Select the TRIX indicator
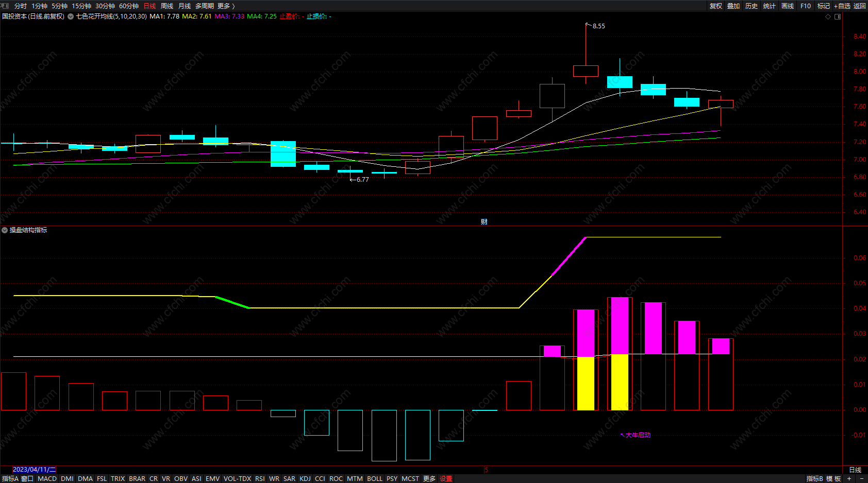Screen dimensions: 868x483 [118, 478]
